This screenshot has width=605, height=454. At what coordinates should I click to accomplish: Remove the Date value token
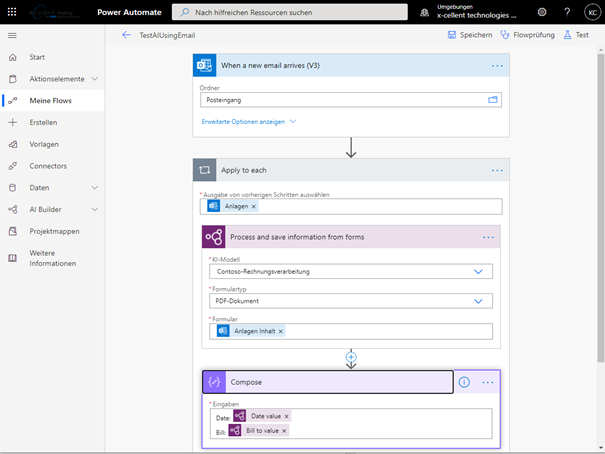(x=286, y=416)
